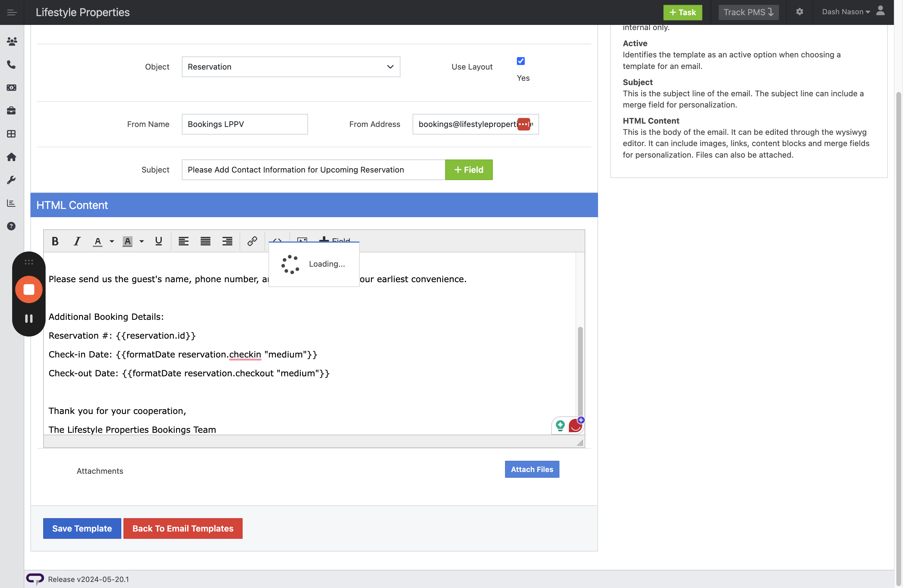This screenshot has width=903, height=588.
Task: Click the Save Template button
Action: coord(82,528)
